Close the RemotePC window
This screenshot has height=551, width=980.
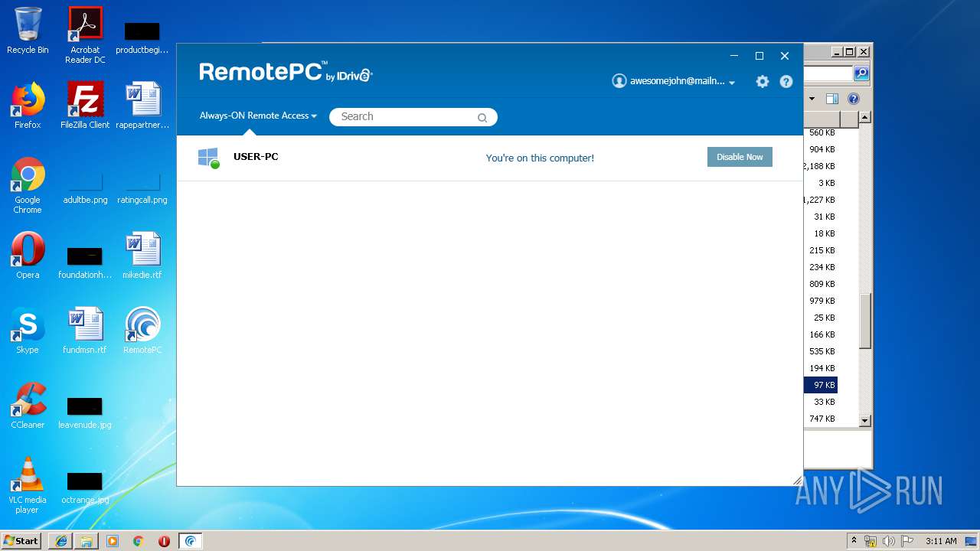point(785,56)
